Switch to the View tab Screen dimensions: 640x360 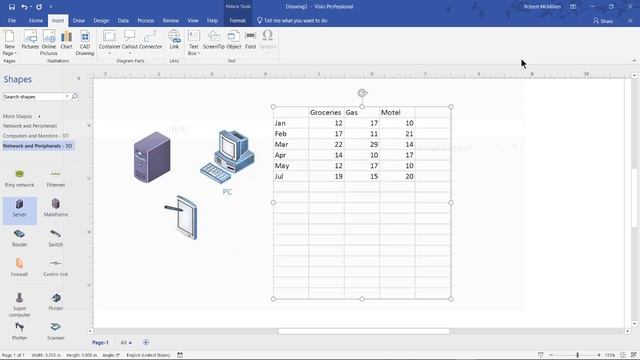click(x=193, y=20)
